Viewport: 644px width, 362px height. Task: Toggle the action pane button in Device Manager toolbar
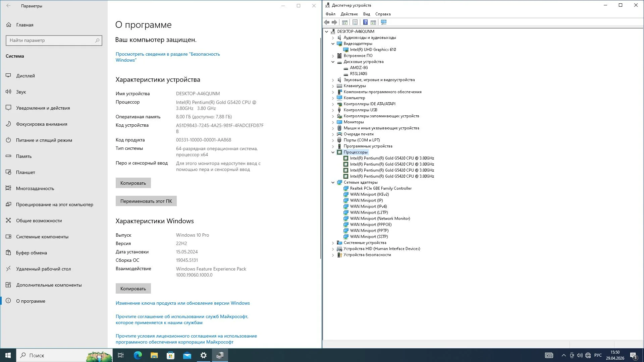point(373,22)
